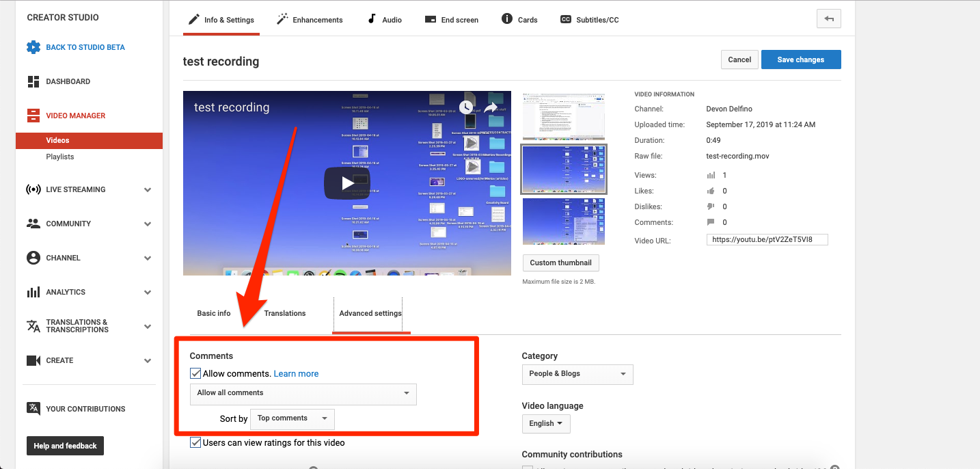
Task: Click the Custom thumbnail button
Action: point(561,263)
